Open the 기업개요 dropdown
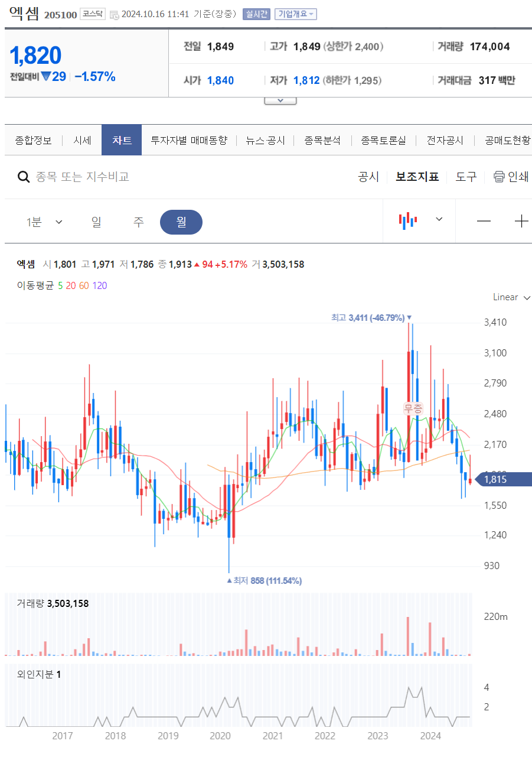 296,14
